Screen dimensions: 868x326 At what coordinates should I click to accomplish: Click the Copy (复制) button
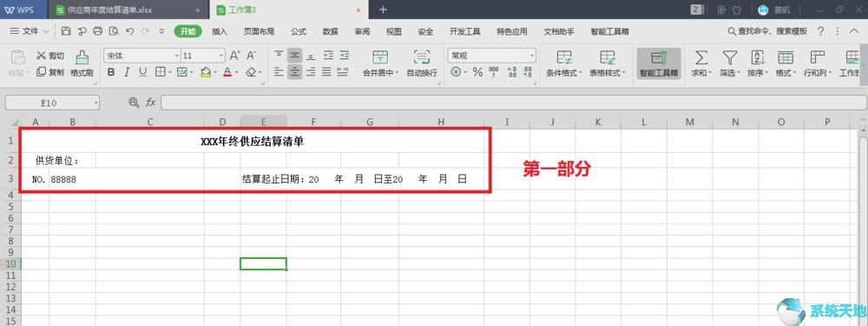50,72
